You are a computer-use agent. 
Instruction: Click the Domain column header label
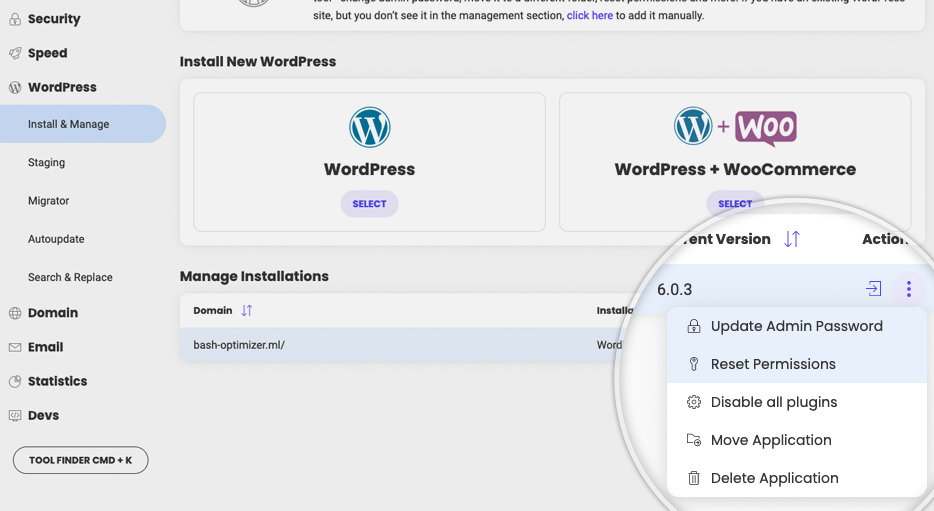tap(213, 310)
